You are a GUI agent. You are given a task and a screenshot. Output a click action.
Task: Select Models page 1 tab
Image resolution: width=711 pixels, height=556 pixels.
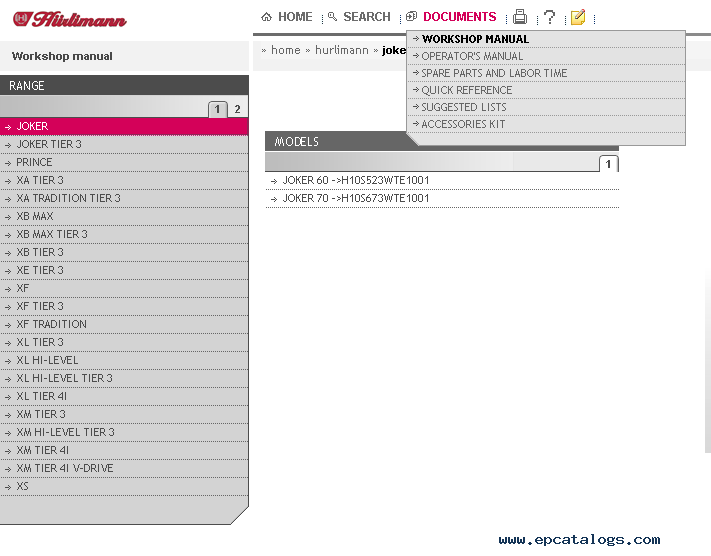tap(608, 164)
